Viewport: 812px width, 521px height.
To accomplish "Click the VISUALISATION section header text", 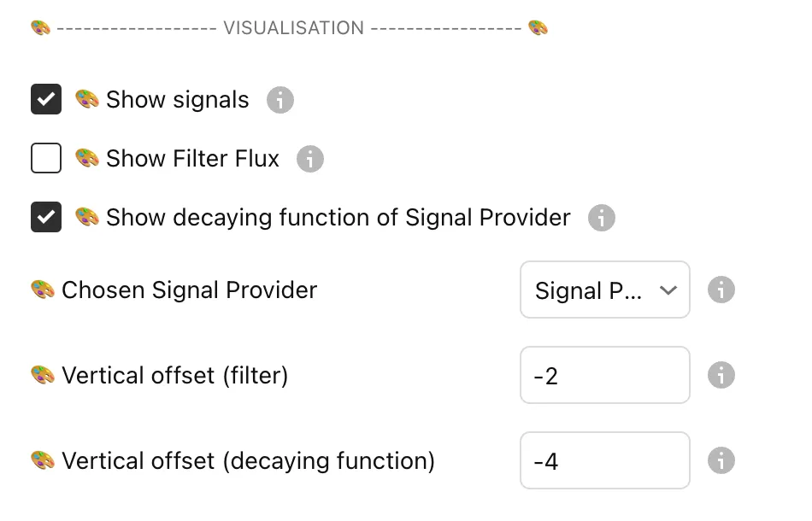I will (293, 28).
